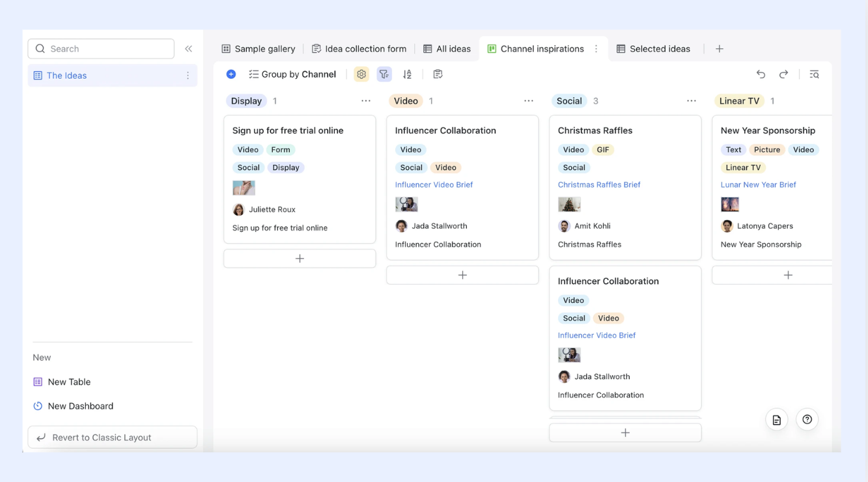Switch to Sample gallery tab
Screen dimensions: 868x482
click(259, 49)
